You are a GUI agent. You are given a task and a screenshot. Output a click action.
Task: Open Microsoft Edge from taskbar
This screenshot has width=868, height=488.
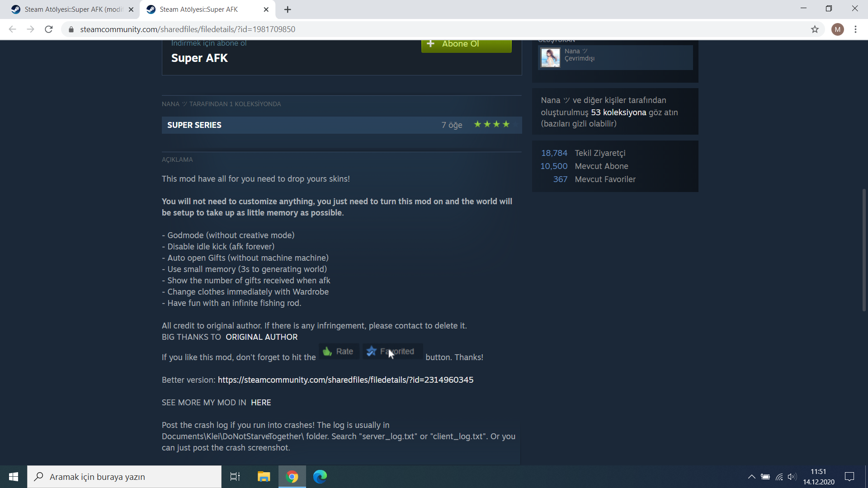pyautogui.click(x=320, y=477)
